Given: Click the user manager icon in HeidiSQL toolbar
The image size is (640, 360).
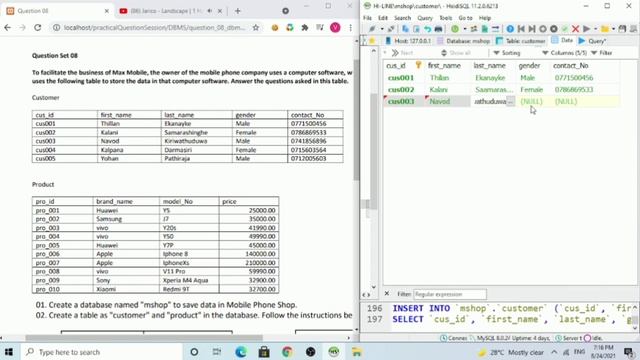Looking at the screenshot, I should click(474, 29).
